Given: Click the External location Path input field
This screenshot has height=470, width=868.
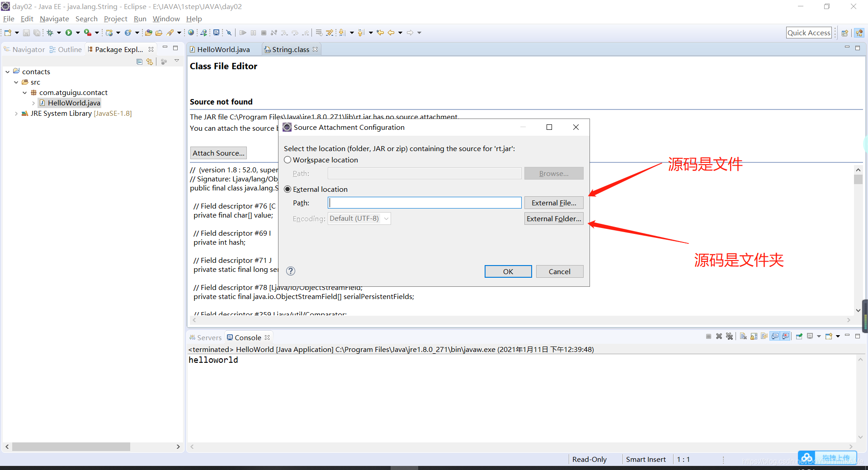Looking at the screenshot, I should coord(425,203).
